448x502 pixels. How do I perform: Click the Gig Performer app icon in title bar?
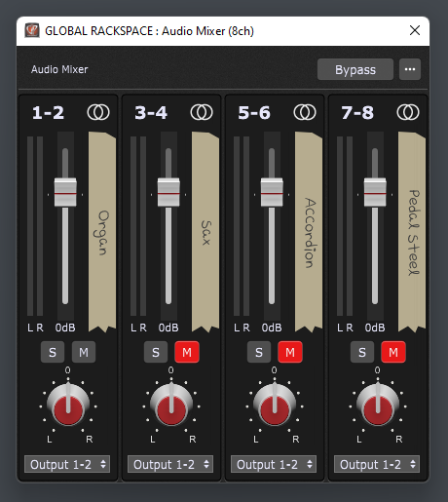pos(32,30)
